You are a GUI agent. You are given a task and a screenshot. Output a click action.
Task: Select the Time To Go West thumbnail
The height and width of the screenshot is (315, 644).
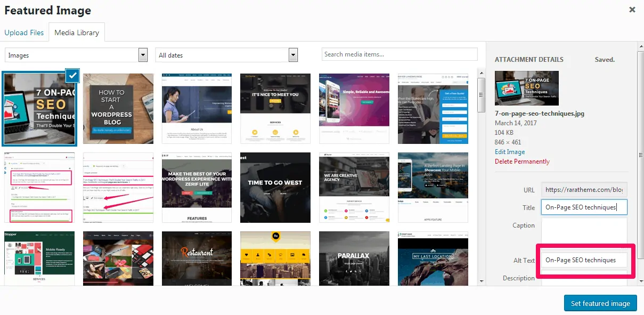point(275,188)
